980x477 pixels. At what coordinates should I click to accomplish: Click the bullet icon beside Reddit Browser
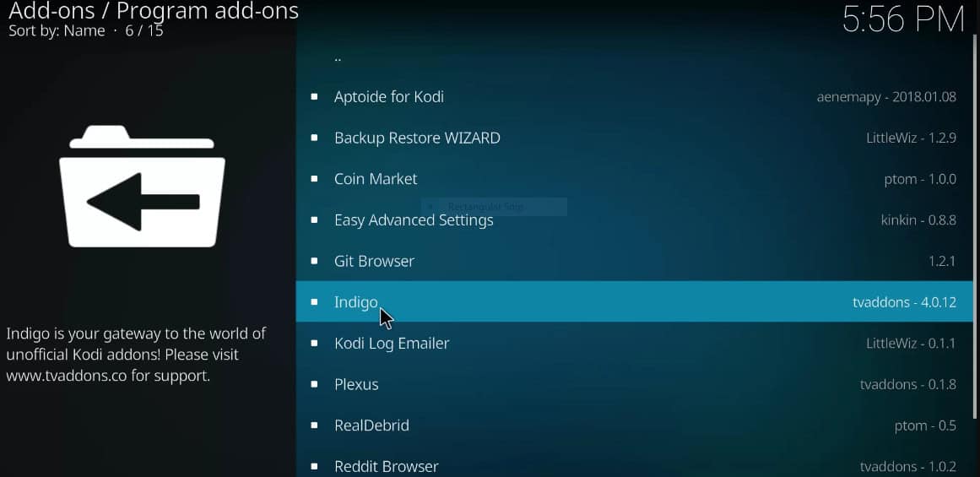(314, 466)
